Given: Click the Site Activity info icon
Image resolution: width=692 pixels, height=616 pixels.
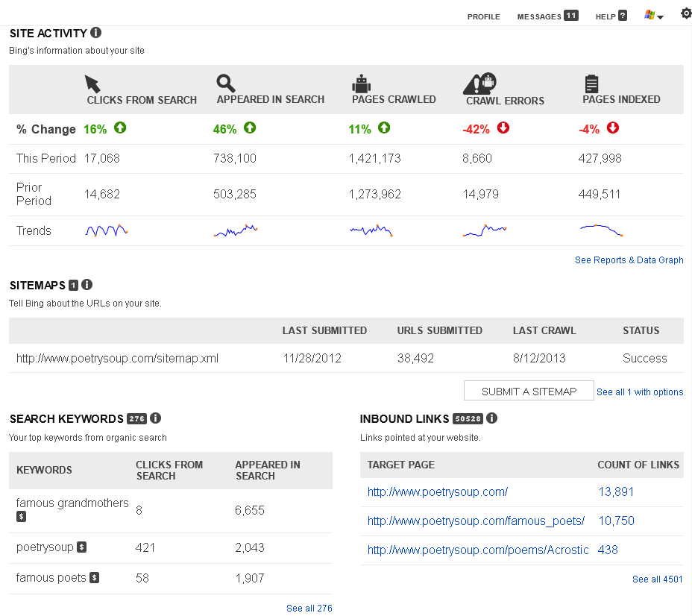Looking at the screenshot, I should [x=95, y=33].
